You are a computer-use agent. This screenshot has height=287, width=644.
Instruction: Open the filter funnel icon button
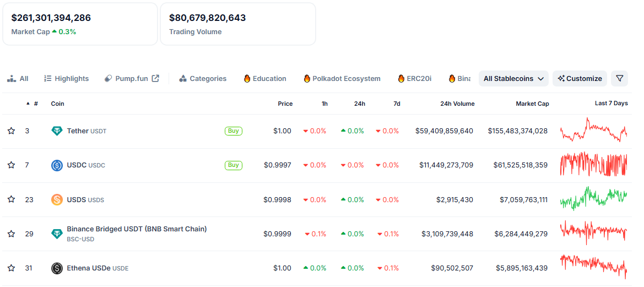pyautogui.click(x=619, y=78)
